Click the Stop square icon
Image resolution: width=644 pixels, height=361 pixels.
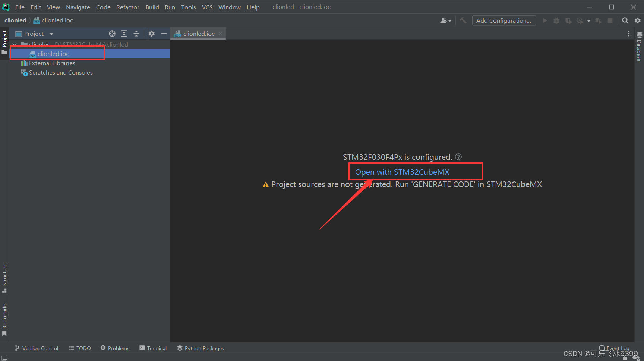[x=610, y=20]
